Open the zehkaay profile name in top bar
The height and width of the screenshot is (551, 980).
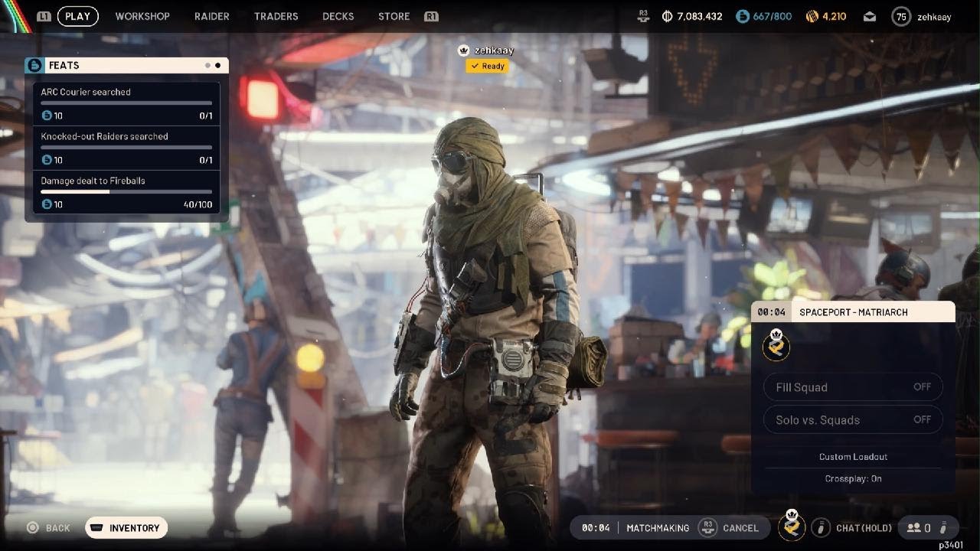coord(934,17)
